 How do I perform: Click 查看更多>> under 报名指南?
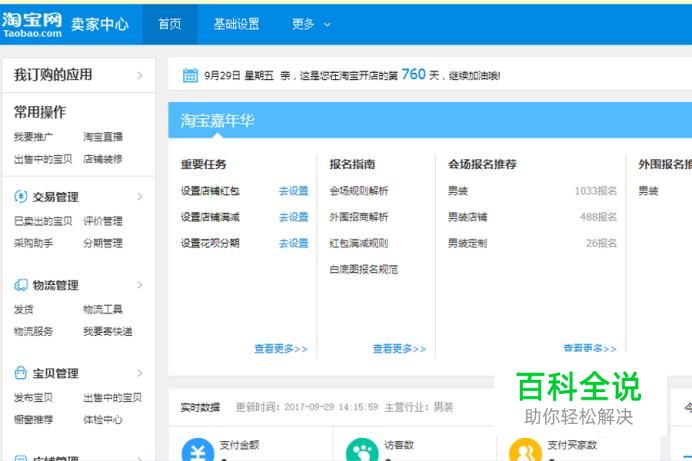point(400,349)
